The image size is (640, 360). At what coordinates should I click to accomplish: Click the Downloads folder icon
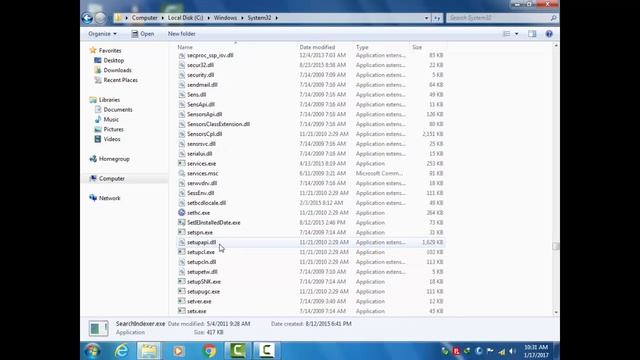pos(98,70)
